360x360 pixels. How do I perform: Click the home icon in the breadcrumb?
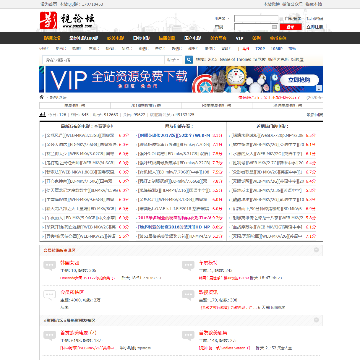tap(42, 97)
